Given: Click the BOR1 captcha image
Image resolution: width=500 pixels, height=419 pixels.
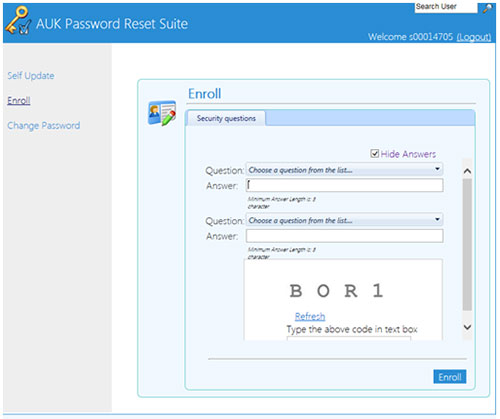Looking at the screenshot, I should coord(337,291).
